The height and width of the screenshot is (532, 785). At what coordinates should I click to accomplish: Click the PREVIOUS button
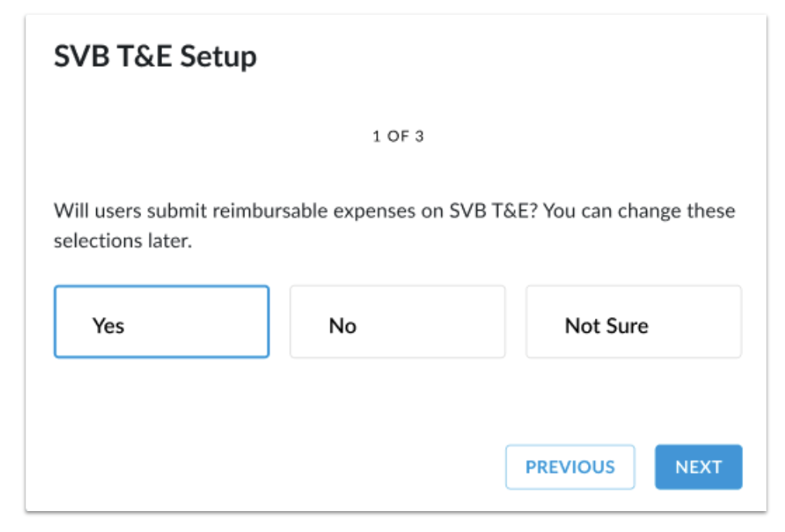tap(570, 467)
